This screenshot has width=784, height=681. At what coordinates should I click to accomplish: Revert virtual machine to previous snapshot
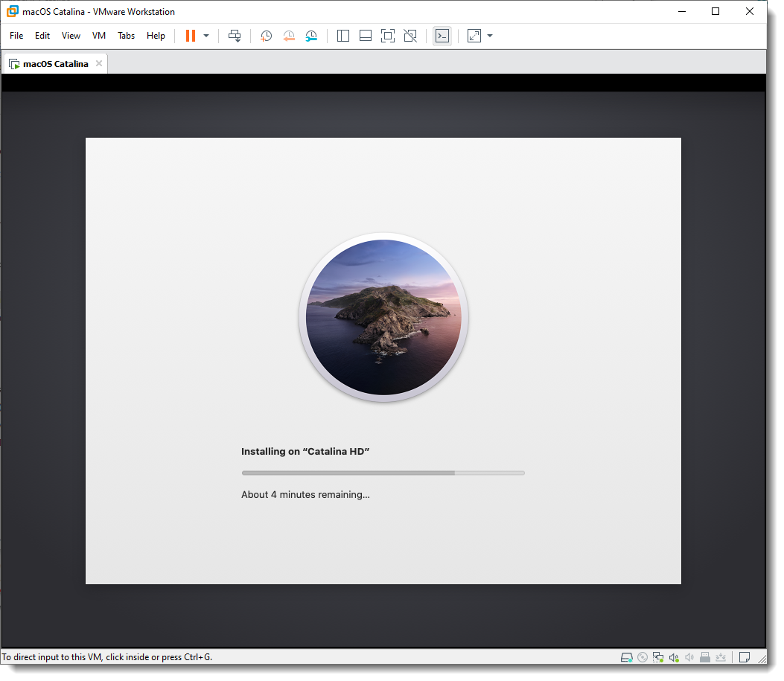288,36
